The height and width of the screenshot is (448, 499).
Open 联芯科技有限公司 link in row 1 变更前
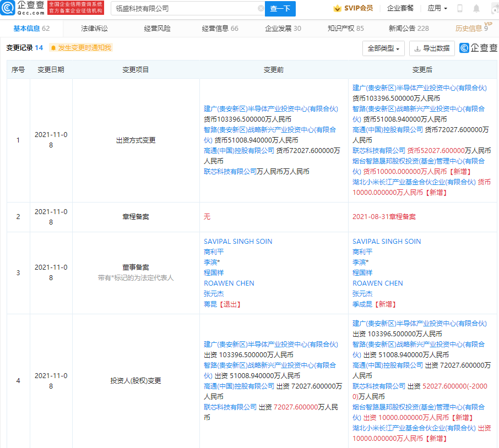(230, 172)
